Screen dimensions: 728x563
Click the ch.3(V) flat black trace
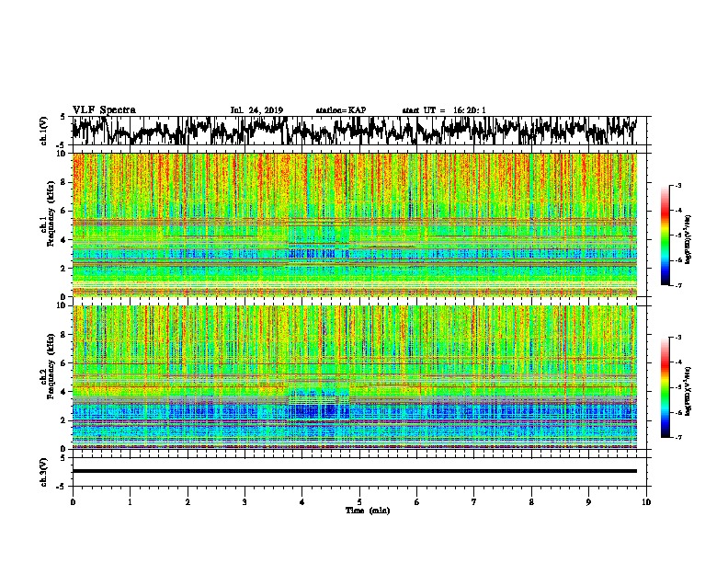(x=355, y=471)
